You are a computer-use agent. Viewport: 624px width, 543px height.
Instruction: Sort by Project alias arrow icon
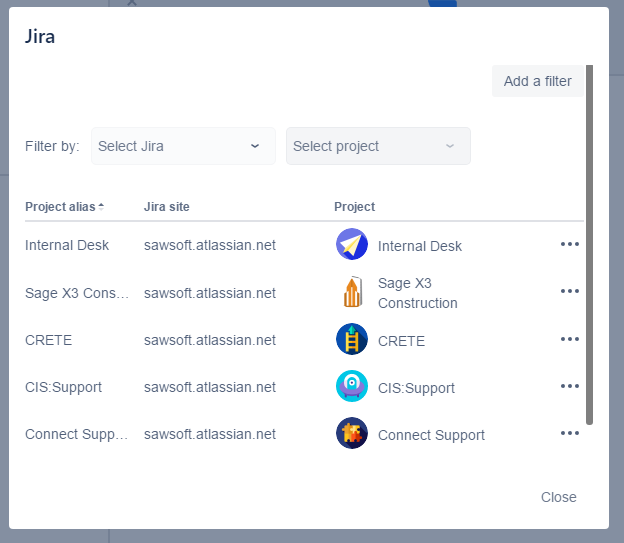101,207
